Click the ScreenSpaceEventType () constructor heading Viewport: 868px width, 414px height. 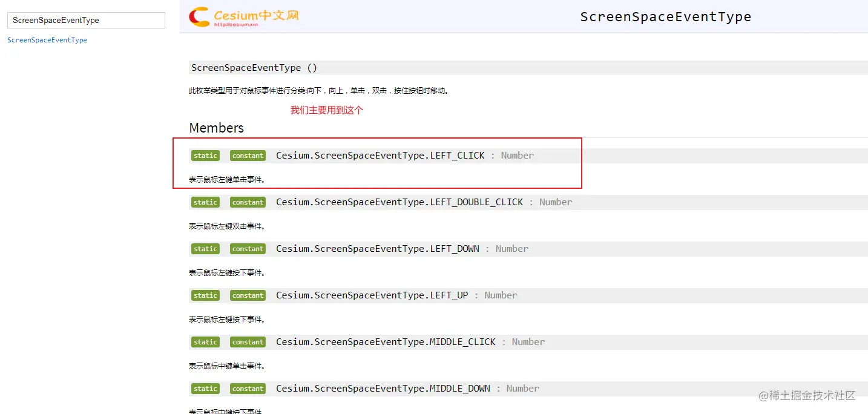coord(254,68)
